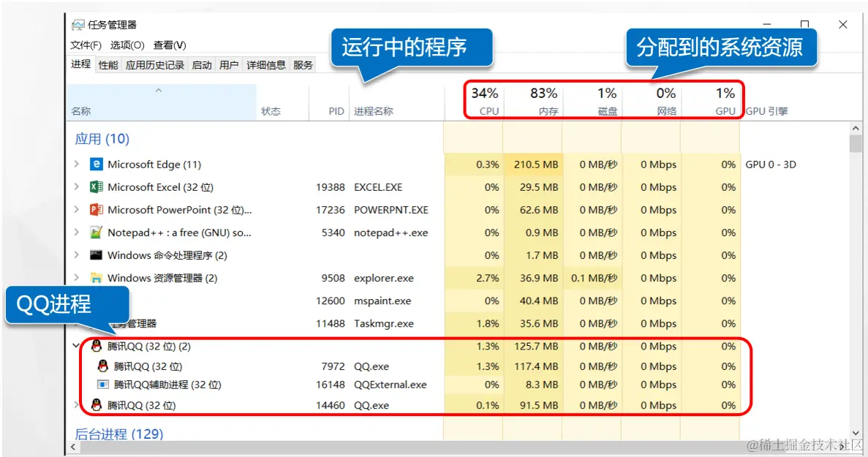Switch to the 详细信息 tab
This screenshot has height=457, width=868.
[x=266, y=65]
